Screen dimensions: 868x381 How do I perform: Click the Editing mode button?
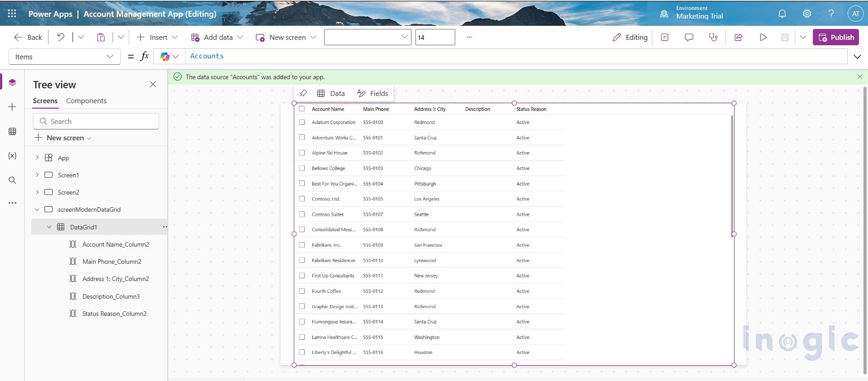click(x=630, y=38)
